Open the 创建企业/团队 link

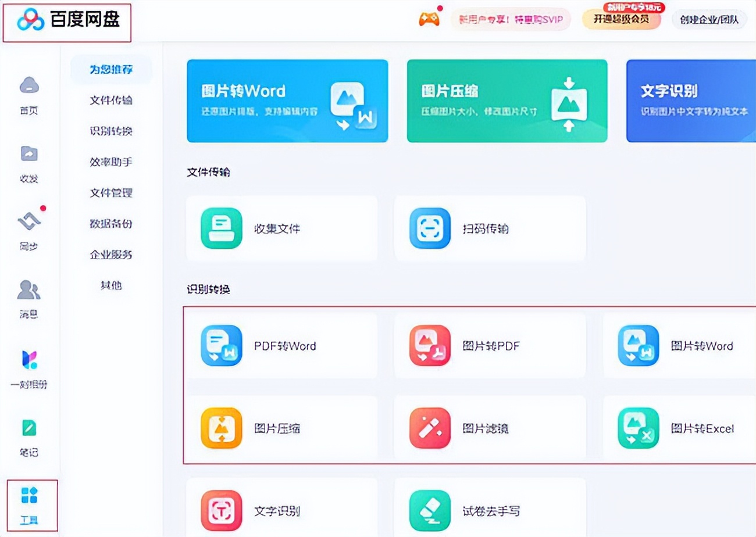pyautogui.click(x=709, y=19)
